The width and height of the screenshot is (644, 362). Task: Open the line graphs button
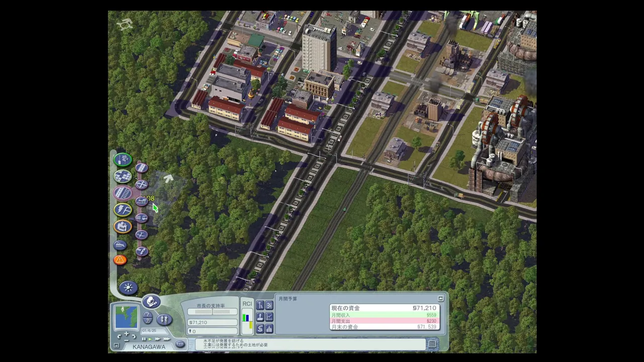[x=269, y=317]
